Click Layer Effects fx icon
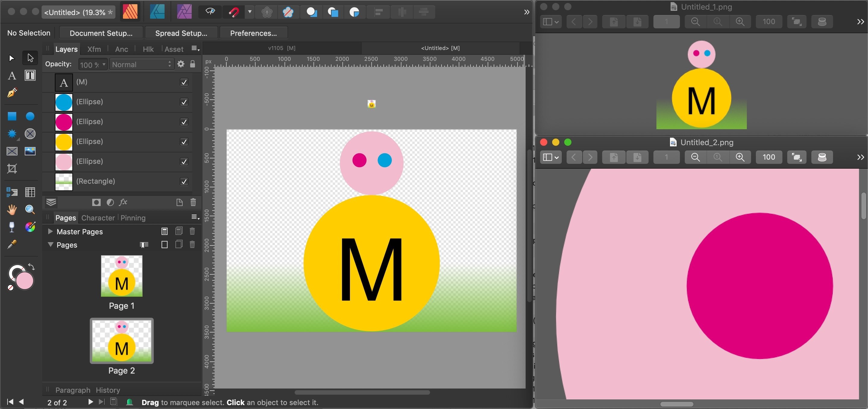 [123, 202]
